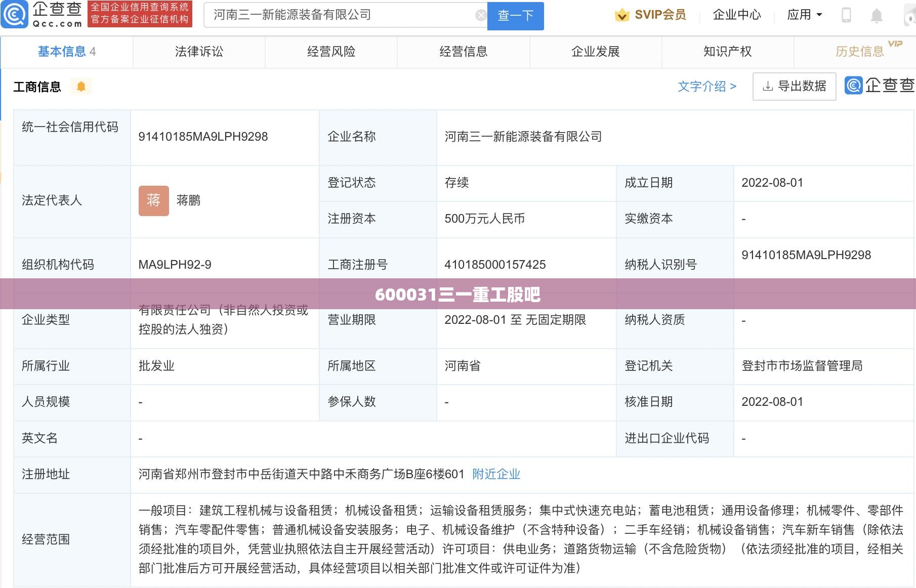
Task: Open legal representative 蒋鹏 link
Action: pyautogui.click(x=188, y=201)
